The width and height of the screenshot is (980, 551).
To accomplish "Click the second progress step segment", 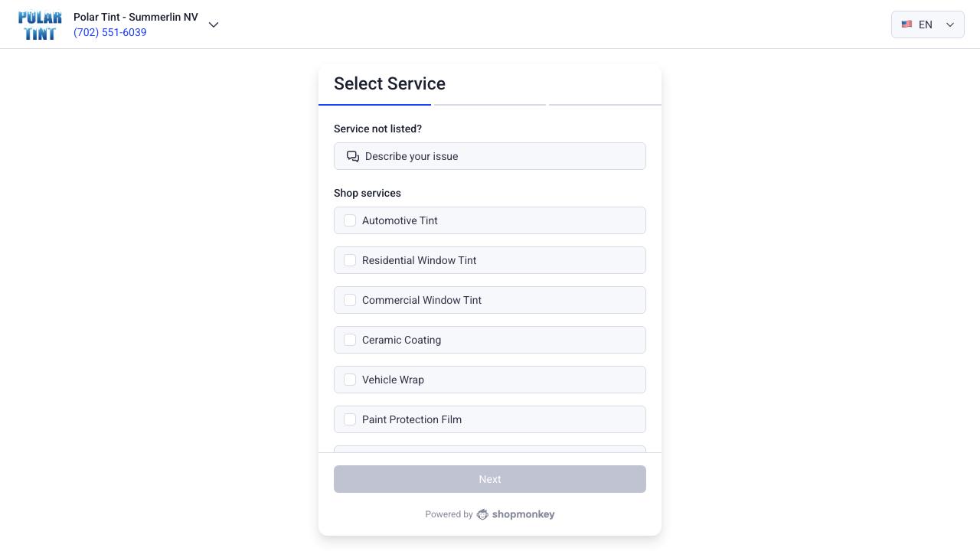I will pyautogui.click(x=489, y=104).
